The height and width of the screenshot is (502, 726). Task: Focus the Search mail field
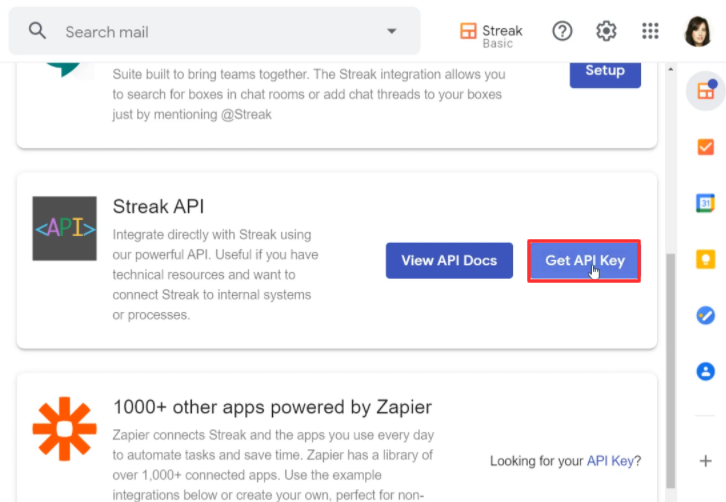(214, 31)
